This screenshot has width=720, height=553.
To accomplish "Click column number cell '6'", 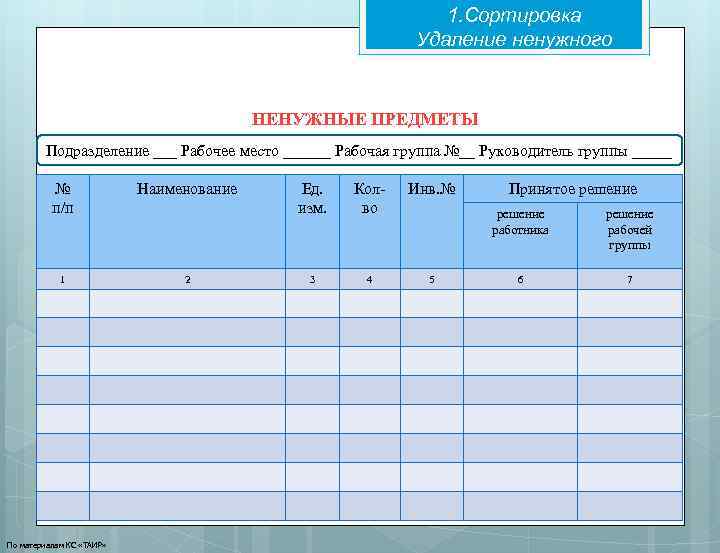I will click(520, 279).
